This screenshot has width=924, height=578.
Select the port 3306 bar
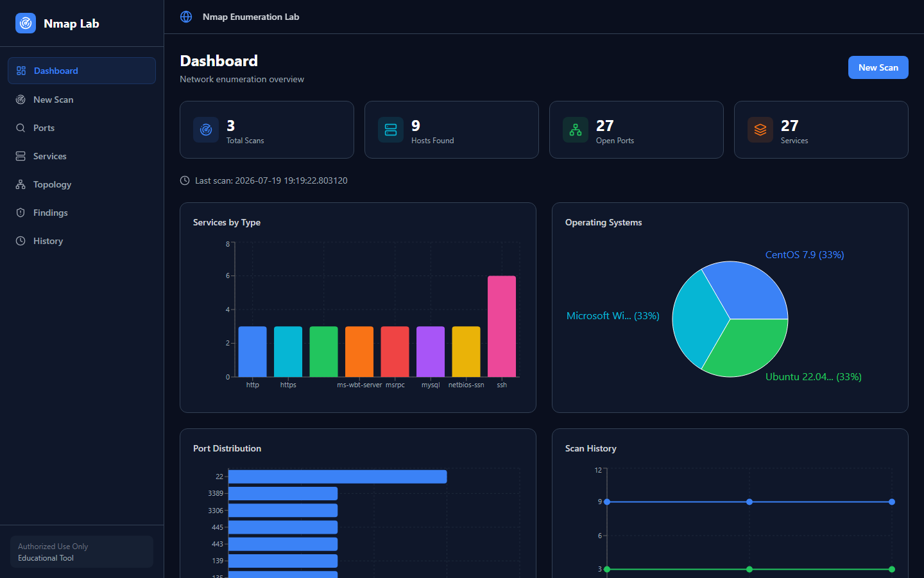tap(283, 511)
